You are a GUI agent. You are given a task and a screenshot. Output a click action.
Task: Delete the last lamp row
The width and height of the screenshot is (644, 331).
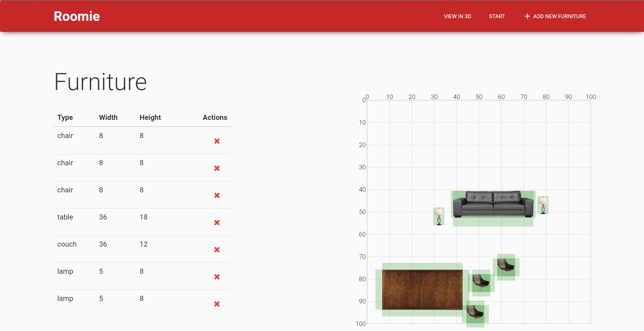pyautogui.click(x=217, y=304)
